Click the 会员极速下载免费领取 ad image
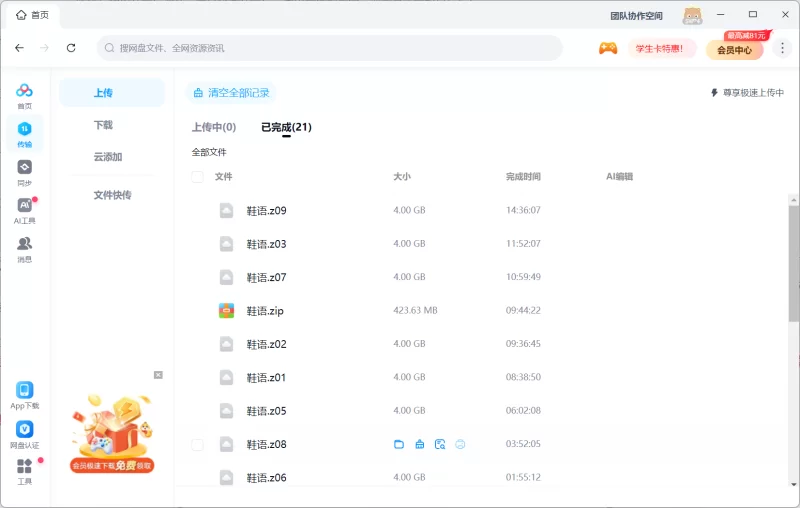Viewport: 800px width, 508px height. [x=112, y=433]
